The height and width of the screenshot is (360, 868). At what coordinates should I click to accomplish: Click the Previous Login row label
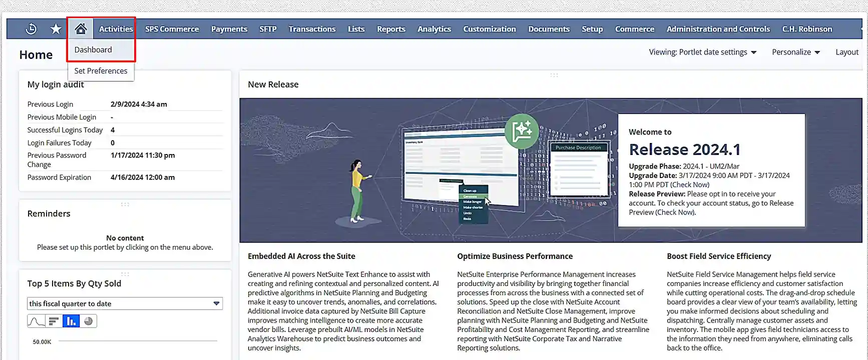50,104
